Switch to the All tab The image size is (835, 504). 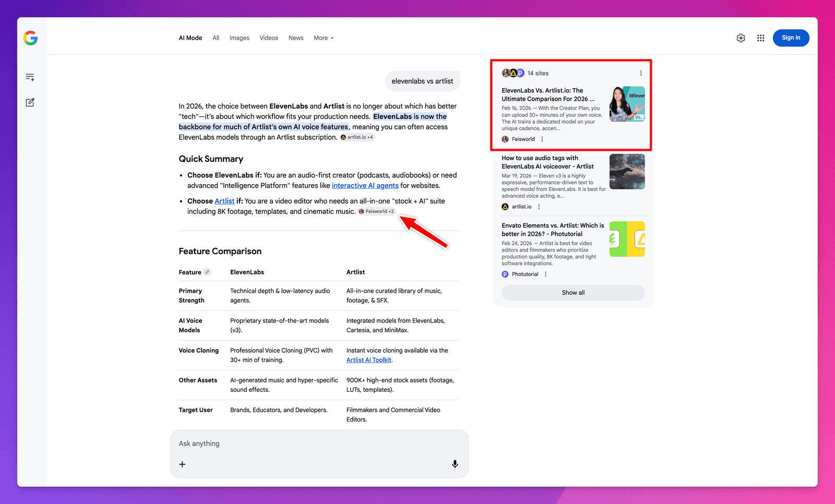[x=216, y=38]
